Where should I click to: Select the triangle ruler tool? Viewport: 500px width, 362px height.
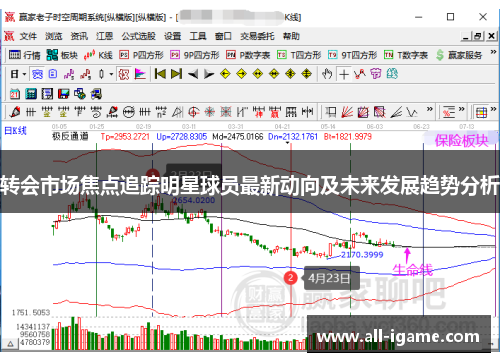[177, 112]
